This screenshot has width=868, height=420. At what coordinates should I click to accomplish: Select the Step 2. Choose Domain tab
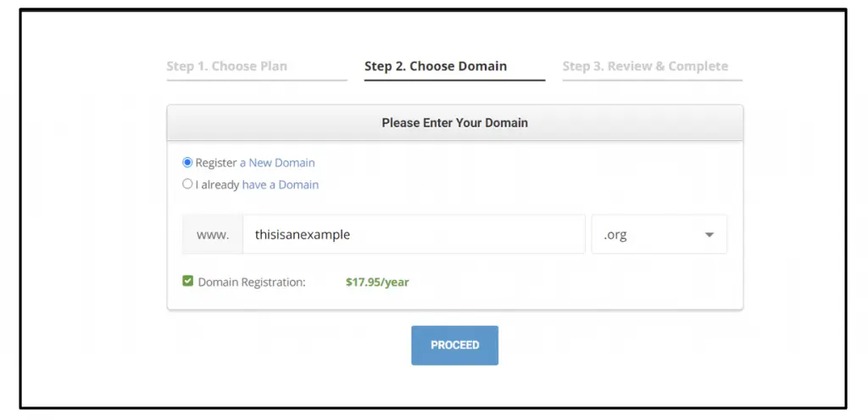(x=436, y=66)
